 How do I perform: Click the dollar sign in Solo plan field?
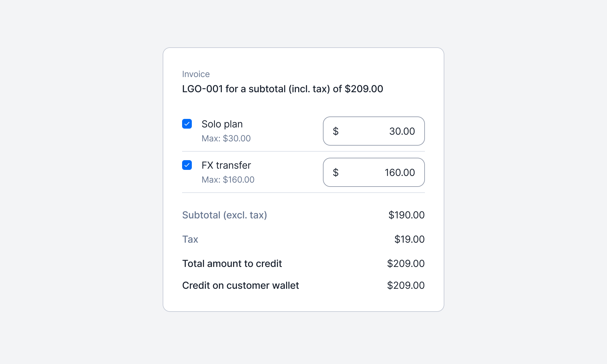pyautogui.click(x=335, y=131)
